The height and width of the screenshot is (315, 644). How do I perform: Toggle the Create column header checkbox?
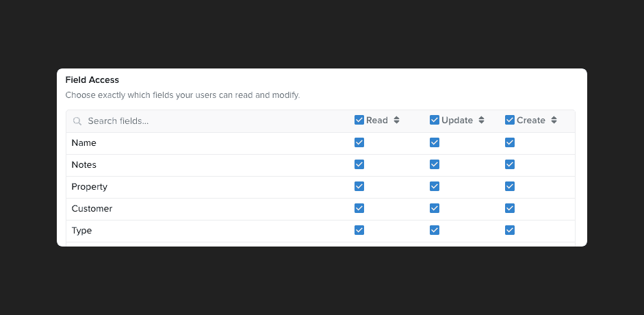pos(510,120)
